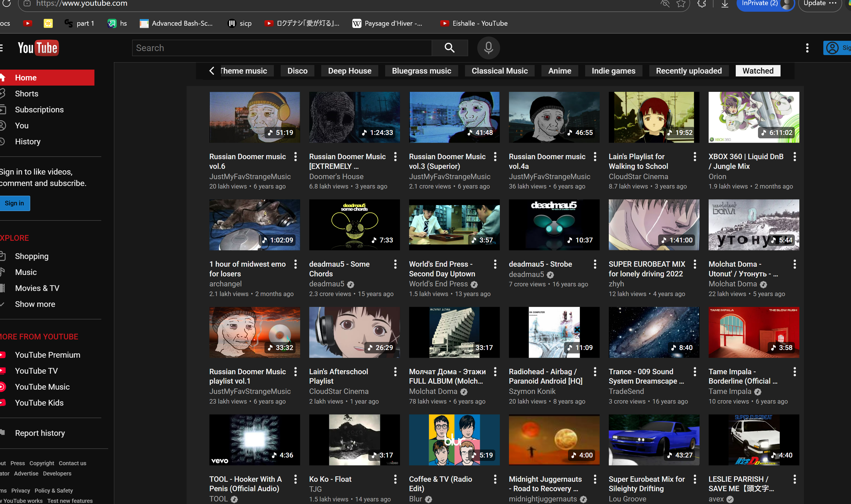This screenshot has width=851, height=504.
Task: Open Lain's Afterschool Playlist thumbnail
Action: (354, 332)
